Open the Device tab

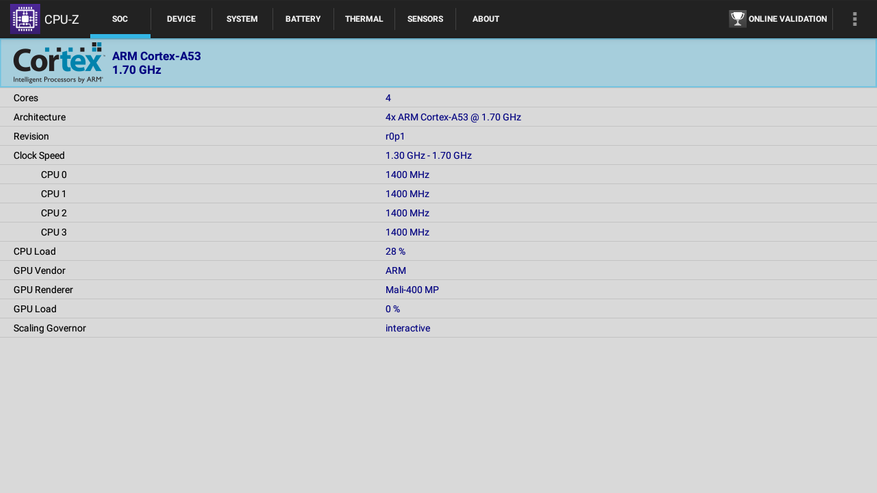[x=181, y=19]
